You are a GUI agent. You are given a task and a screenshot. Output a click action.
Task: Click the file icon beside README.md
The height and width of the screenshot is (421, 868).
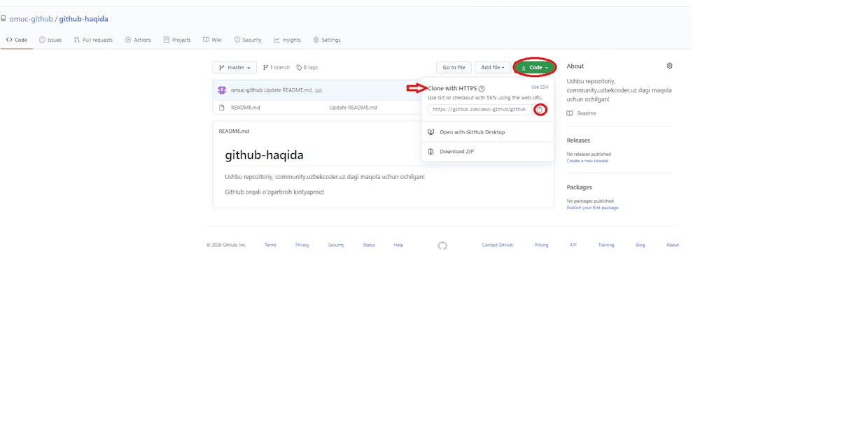(222, 108)
